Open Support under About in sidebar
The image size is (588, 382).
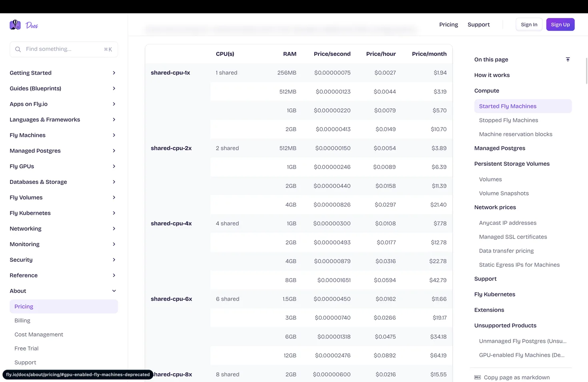click(x=25, y=362)
